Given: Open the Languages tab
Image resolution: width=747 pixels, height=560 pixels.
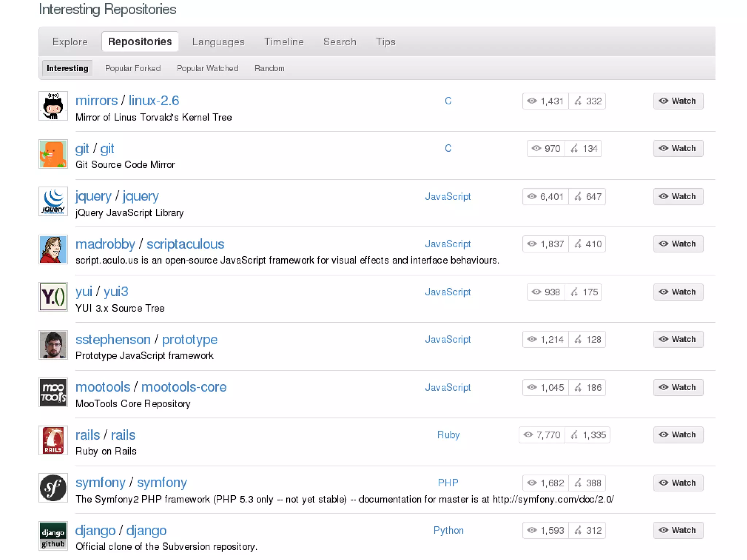Looking at the screenshot, I should click(x=218, y=42).
